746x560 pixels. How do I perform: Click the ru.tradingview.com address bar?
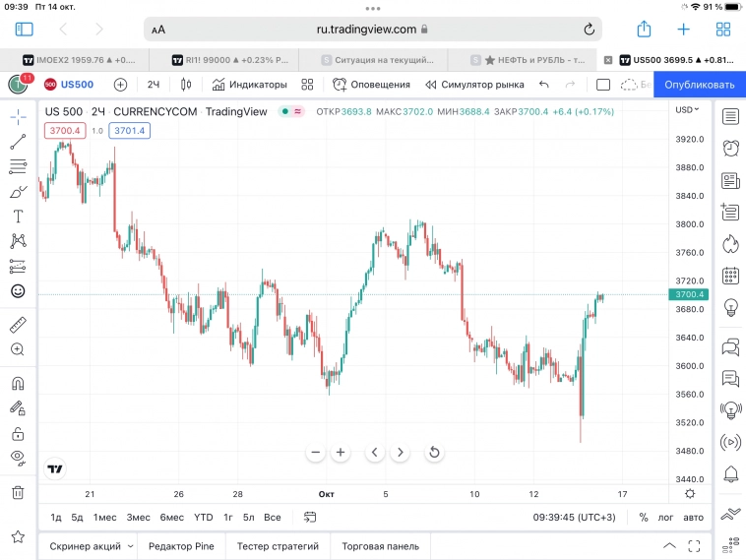374,30
